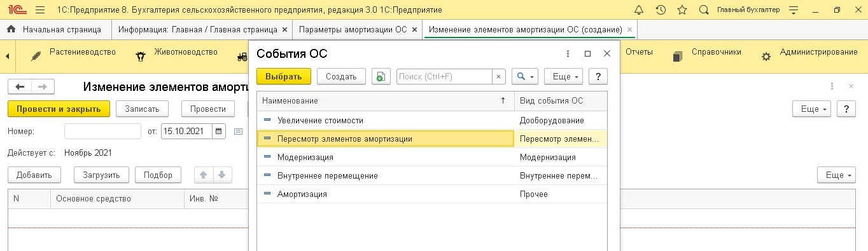
Task: Click the notifications bell icon
Action: 639,10
